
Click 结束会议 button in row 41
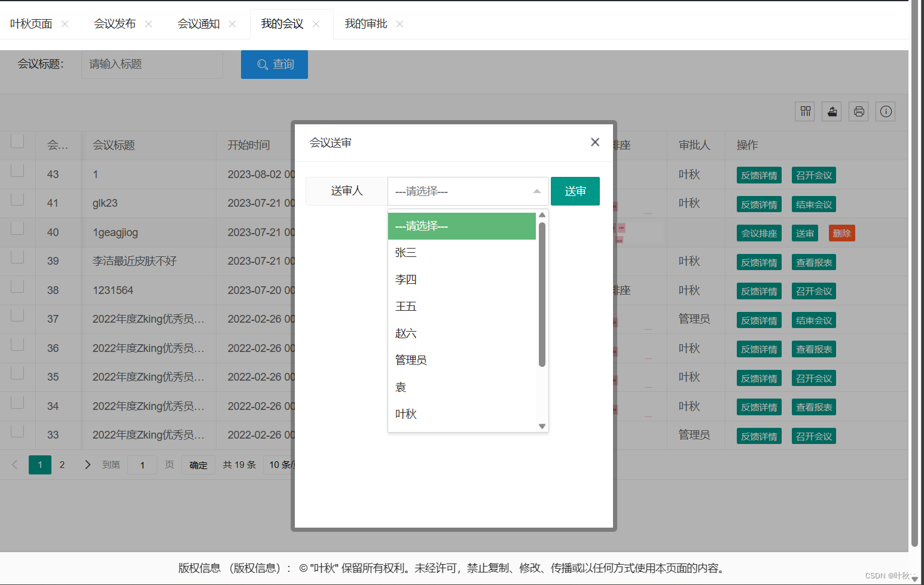coord(814,204)
